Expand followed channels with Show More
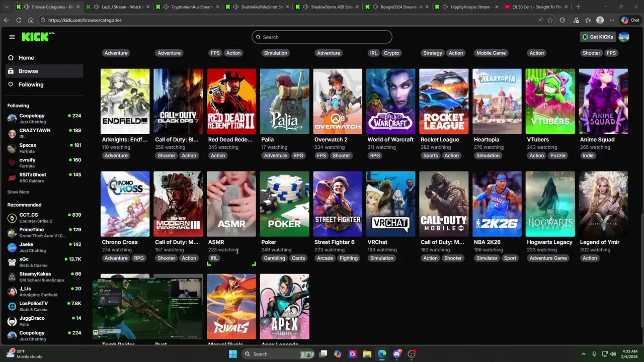 18,192
